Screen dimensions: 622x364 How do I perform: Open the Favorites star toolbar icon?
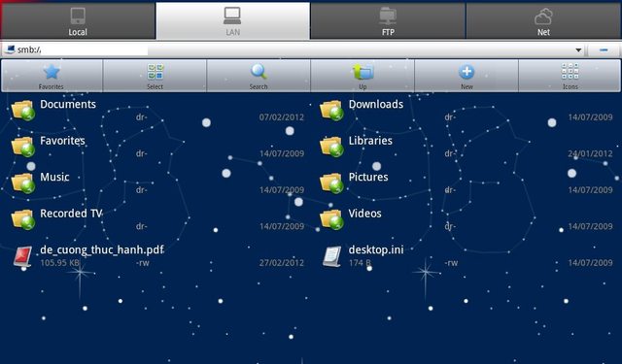pos(52,76)
